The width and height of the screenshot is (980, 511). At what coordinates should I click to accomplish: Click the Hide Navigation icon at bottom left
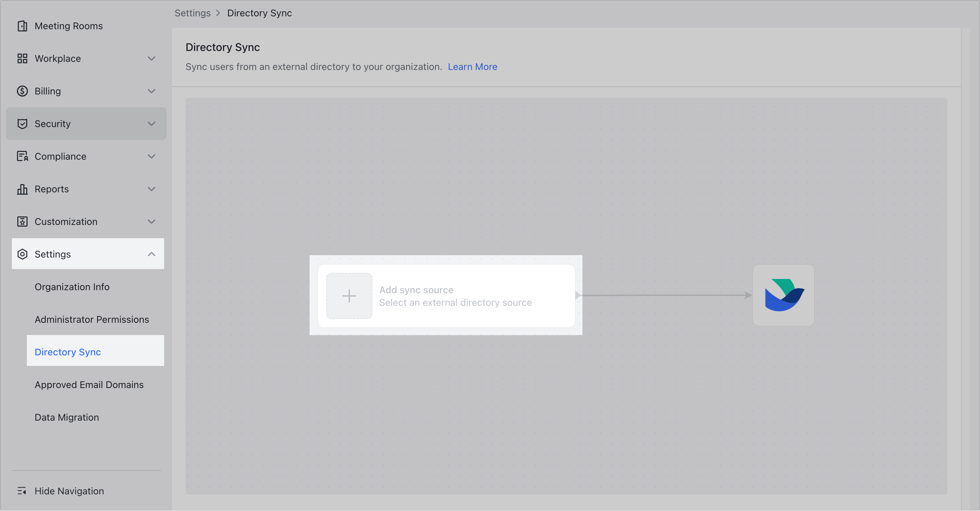click(x=22, y=491)
